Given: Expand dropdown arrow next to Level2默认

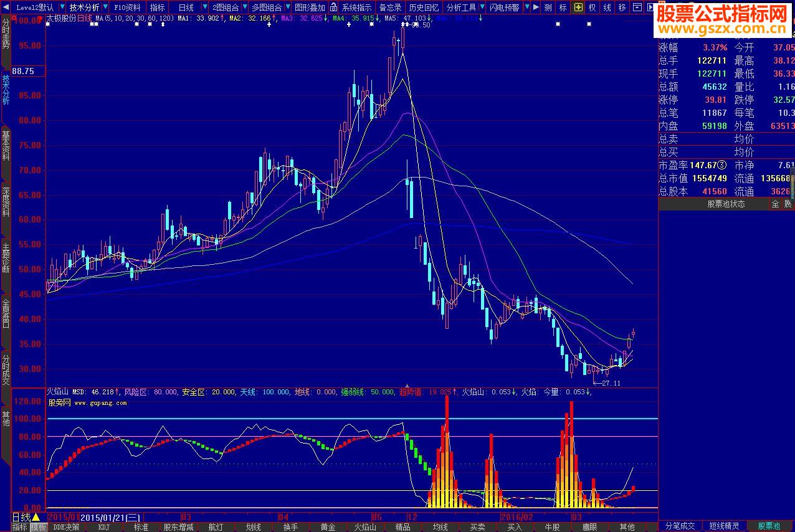Looking at the screenshot, I should 62,7.
